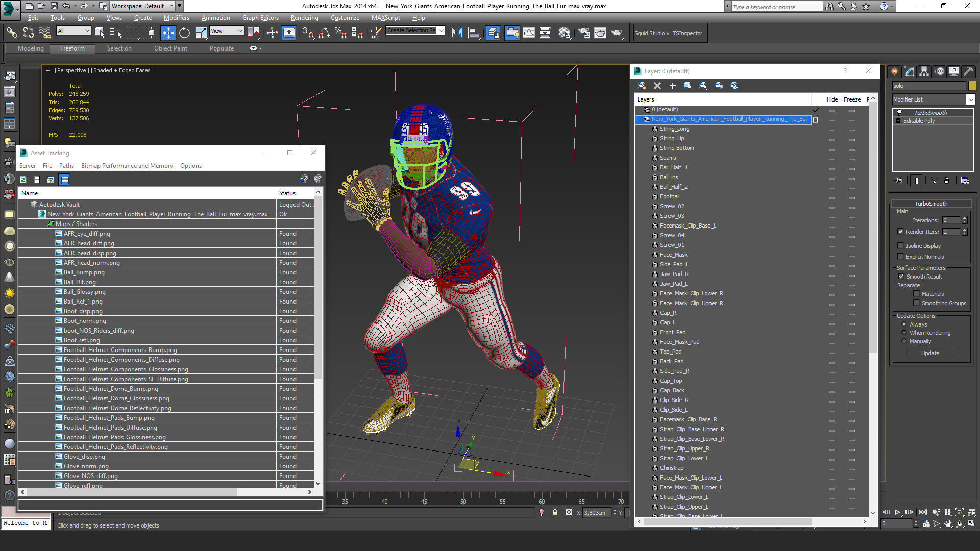
Task: Click Remove Modifier trash icon
Action: click(x=947, y=181)
